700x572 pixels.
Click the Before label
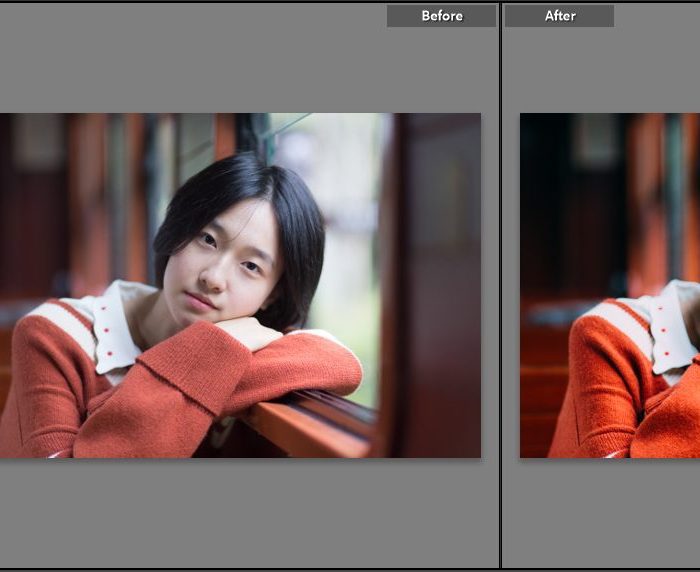point(441,16)
